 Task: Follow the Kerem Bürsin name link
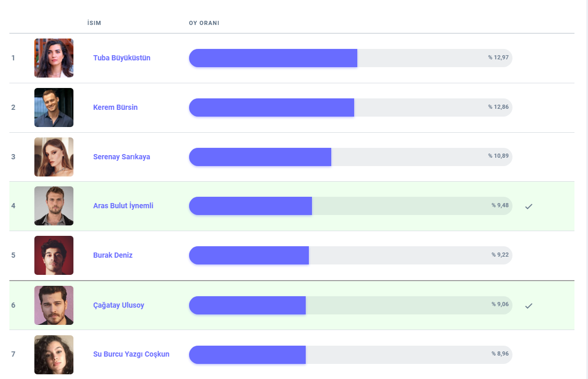pyautogui.click(x=115, y=107)
